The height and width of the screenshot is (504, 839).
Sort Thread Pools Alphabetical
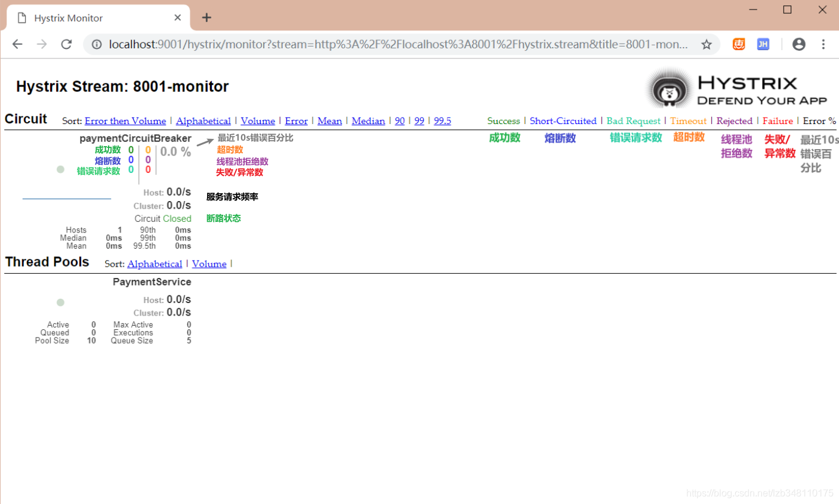tap(155, 264)
